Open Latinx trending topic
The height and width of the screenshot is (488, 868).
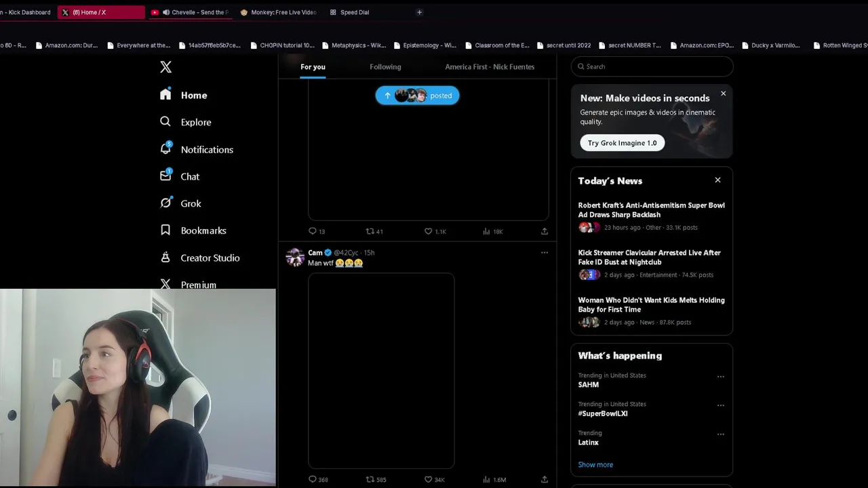point(588,442)
